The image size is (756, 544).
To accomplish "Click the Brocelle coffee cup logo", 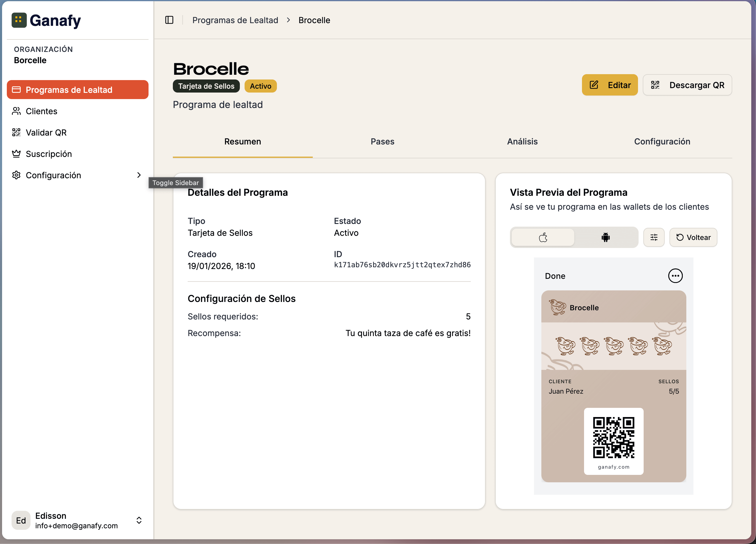I will [557, 307].
